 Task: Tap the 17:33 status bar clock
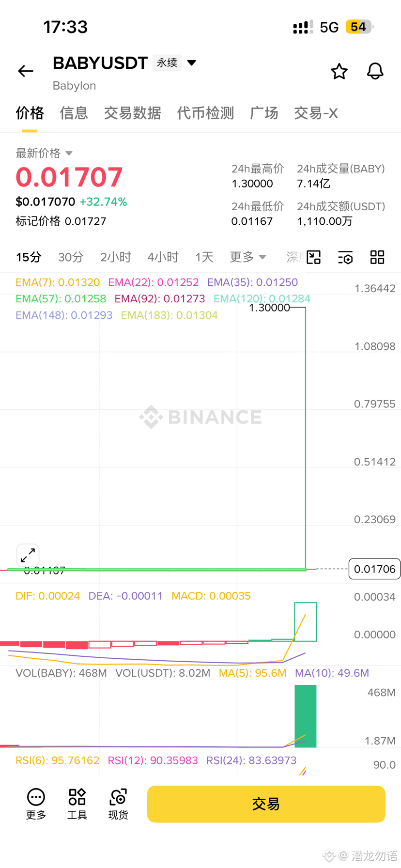coord(65,27)
